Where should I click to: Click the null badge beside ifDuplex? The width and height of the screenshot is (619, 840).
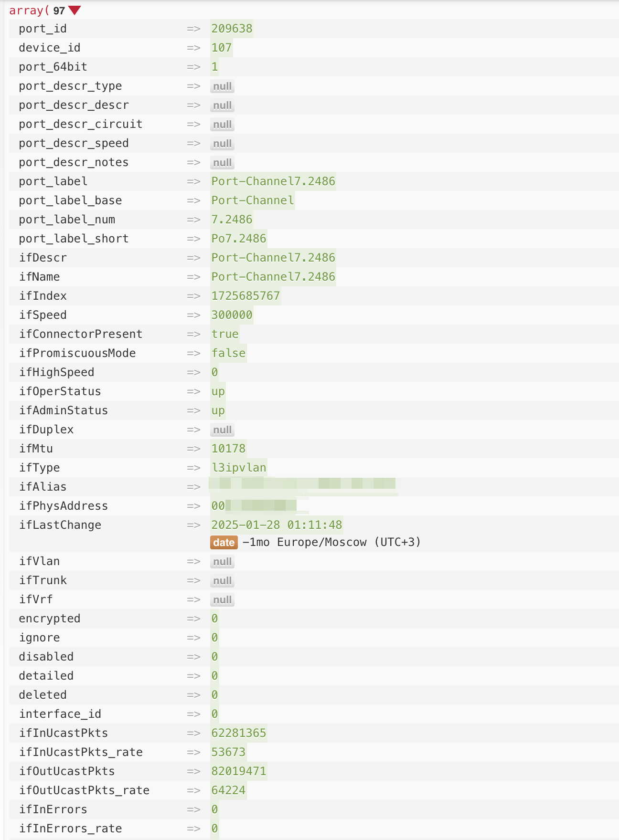pos(222,430)
